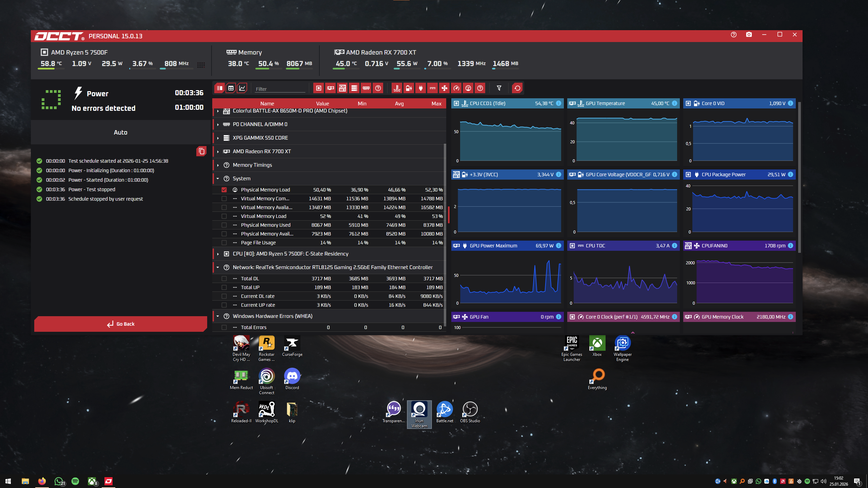Toggle the power plug sensor filter
Viewport: 868px width, 488px height.
421,88
